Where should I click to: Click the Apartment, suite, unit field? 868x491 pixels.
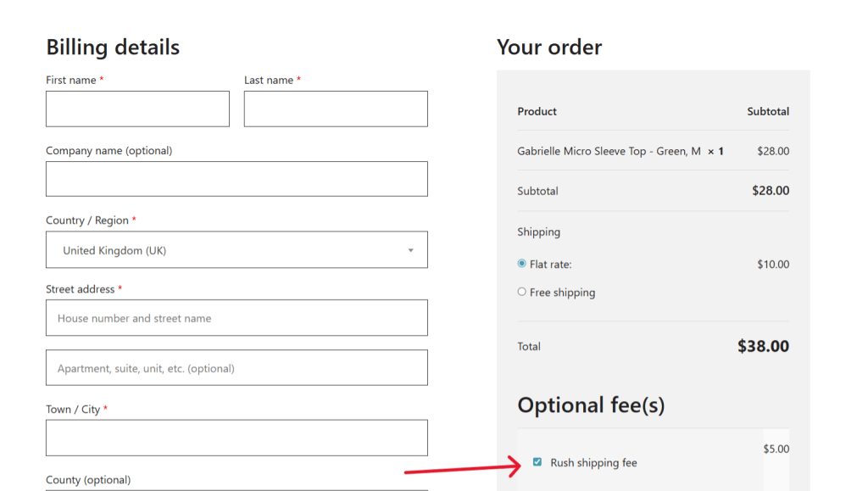pyautogui.click(x=236, y=368)
